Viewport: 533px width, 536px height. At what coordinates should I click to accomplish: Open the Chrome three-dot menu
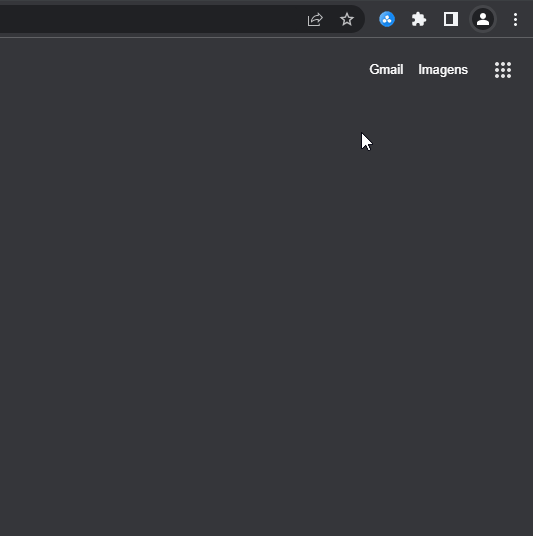pyautogui.click(x=515, y=19)
